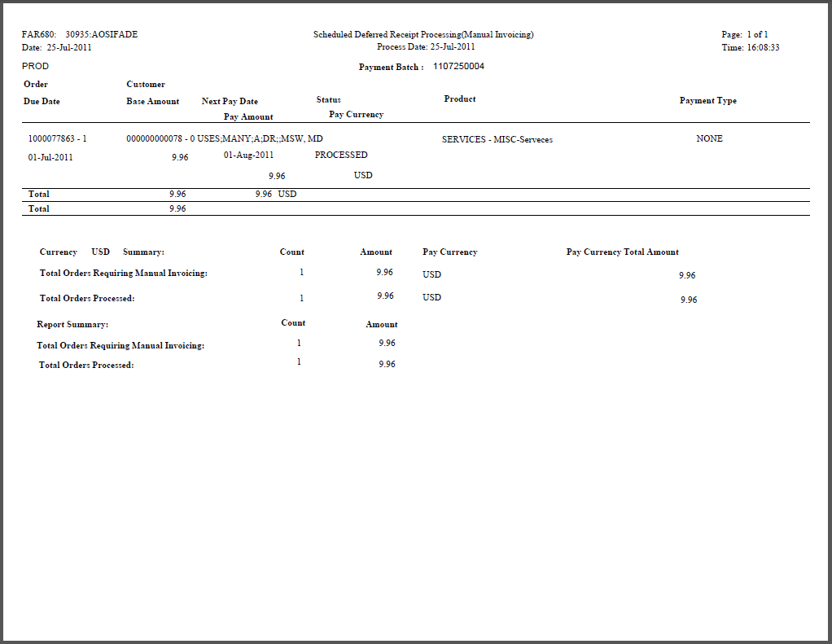
Task: Select customer "000000000078 - 0 USES;MANY;A;DR;;MSW, MD"
Action: click(x=225, y=139)
